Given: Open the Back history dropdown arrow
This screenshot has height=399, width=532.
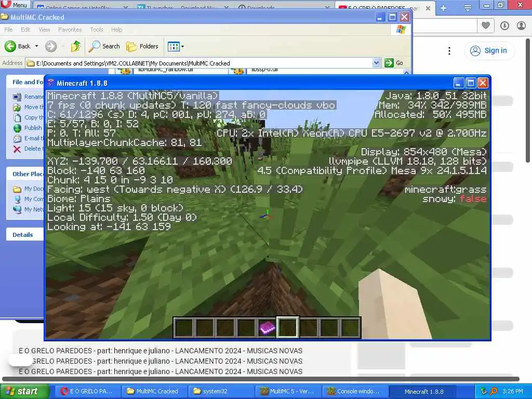Looking at the screenshot, I should [37, 46].
